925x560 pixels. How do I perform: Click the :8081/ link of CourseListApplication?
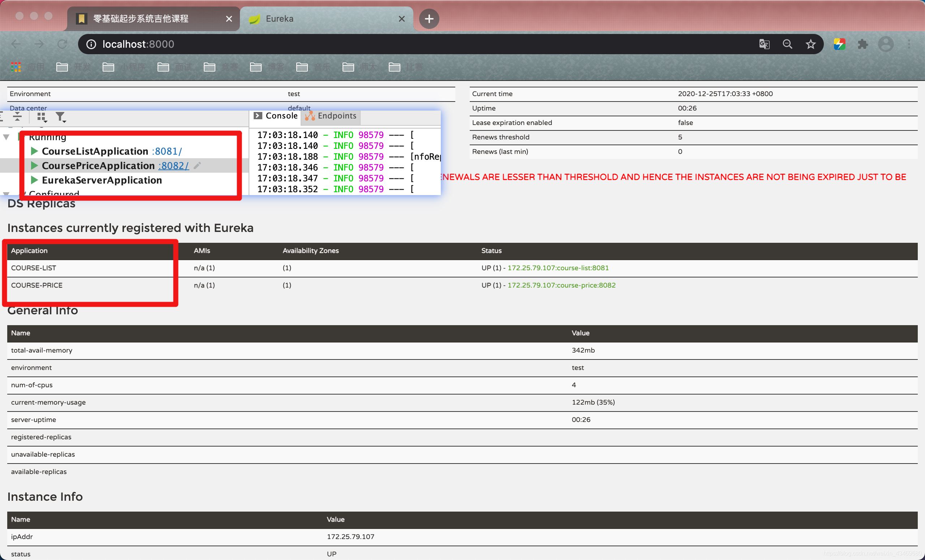[167, 151]
